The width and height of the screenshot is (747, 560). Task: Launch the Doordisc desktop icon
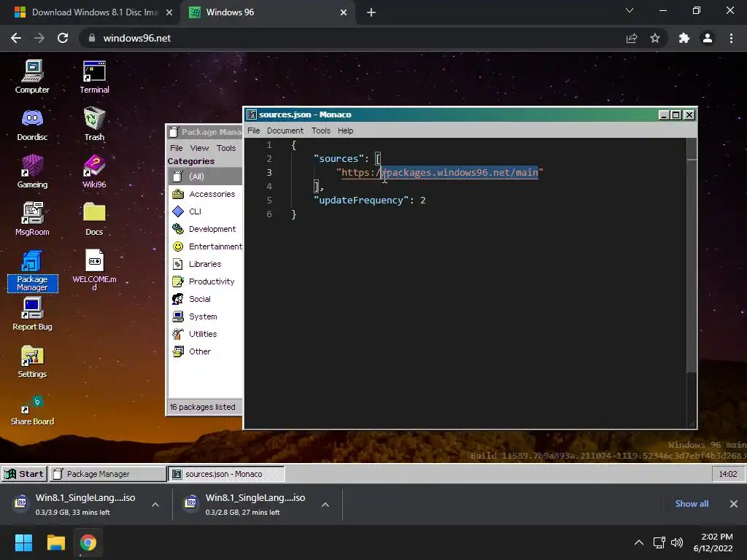click(x=32, y=124)
